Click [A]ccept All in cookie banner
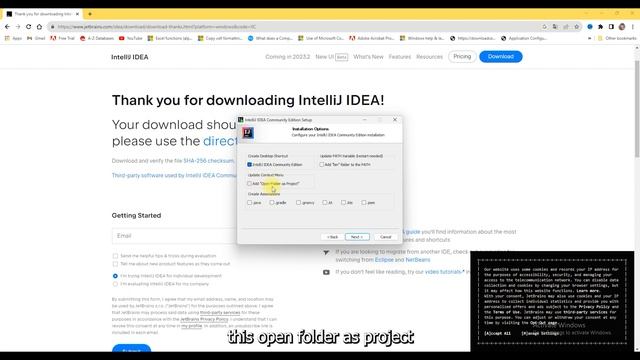The height and width of the screenshot is (360, 640). coord(497,333)
